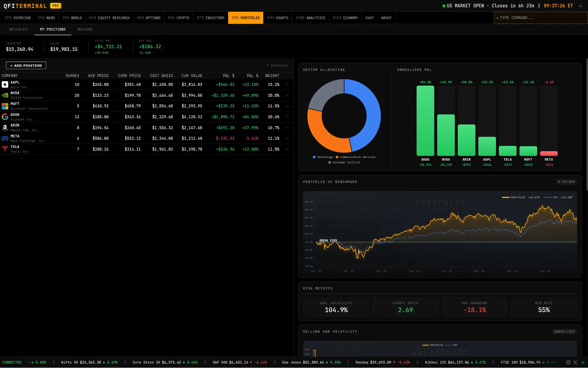Go to F10 Analytics tab
The width and height of the screenshot is (588, 368).
(310, 18)
